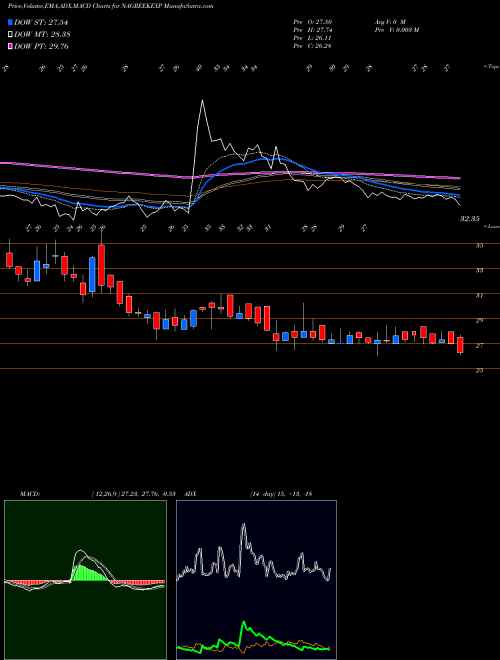This screenshot has width=500, height=660.
Task: Click the 29 price axis label
Action: click(x=479, y=321)
